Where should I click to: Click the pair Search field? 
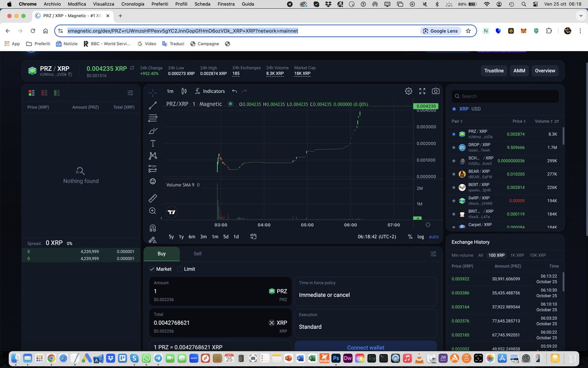(x=505, y=96)
